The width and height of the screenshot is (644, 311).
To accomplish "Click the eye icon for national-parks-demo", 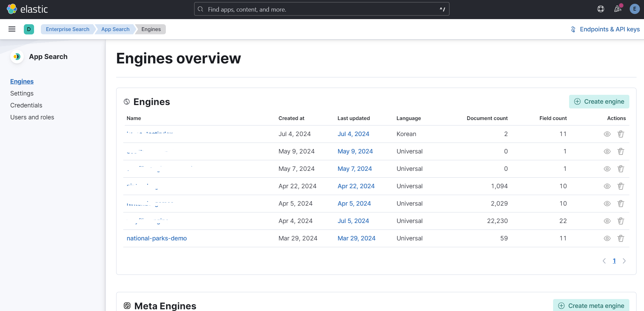I will [x=607, y=238].
